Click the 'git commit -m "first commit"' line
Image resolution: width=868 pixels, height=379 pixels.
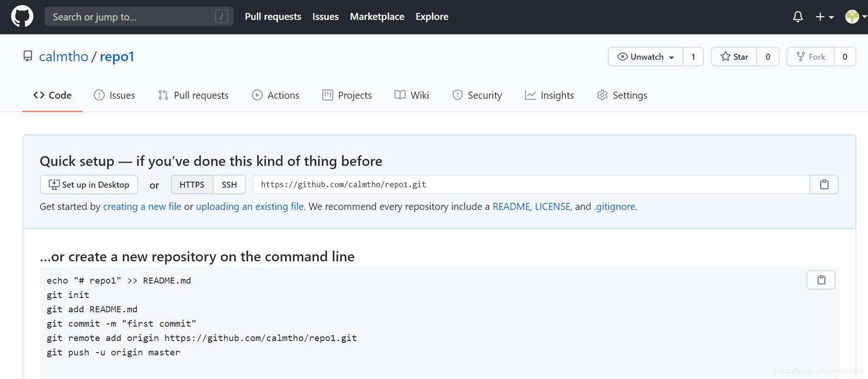(121, 324)
